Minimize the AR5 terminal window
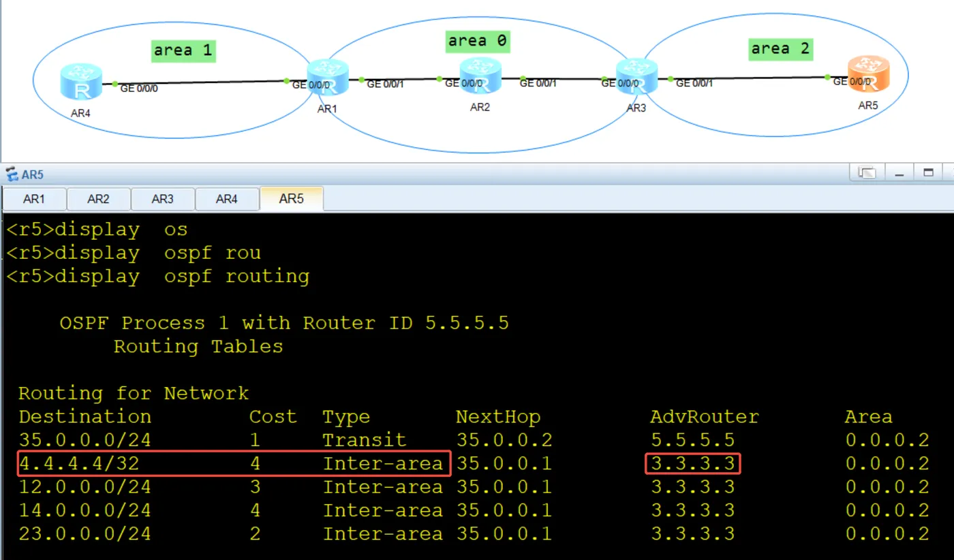 pyautogui.click(x=899, y=173)
